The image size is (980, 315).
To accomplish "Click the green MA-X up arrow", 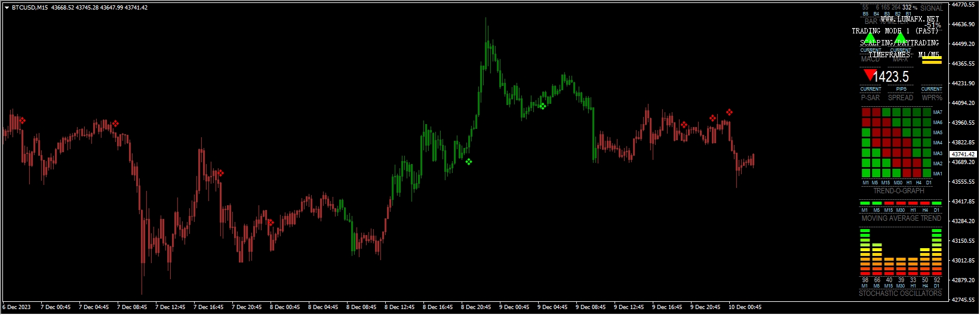I will tap(901, 38).
